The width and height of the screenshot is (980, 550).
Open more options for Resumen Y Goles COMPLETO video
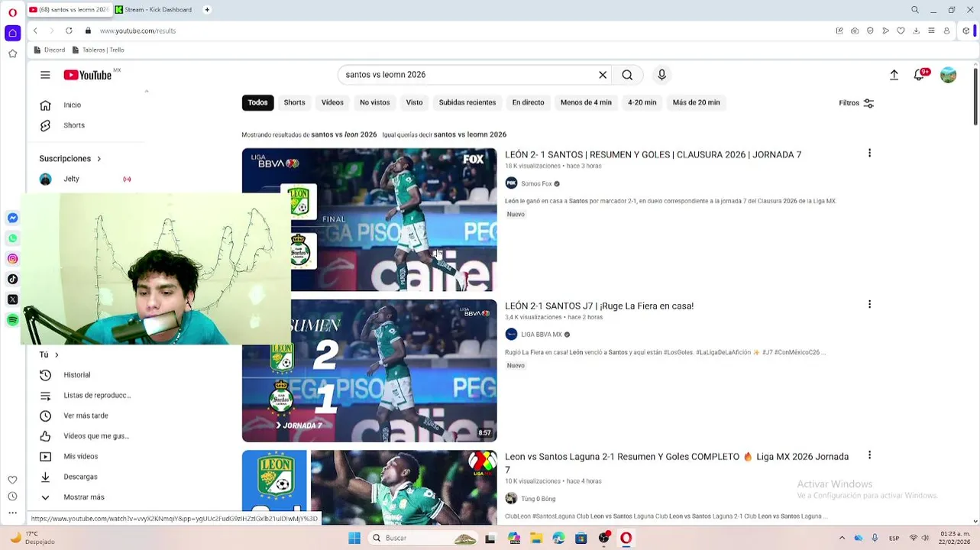(x=869, y=455)
